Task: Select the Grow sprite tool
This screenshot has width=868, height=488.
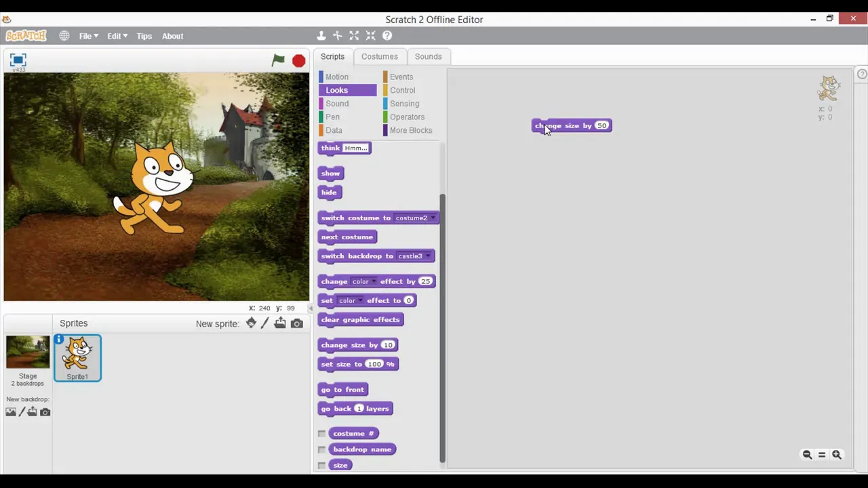Action: pos(354,36)
